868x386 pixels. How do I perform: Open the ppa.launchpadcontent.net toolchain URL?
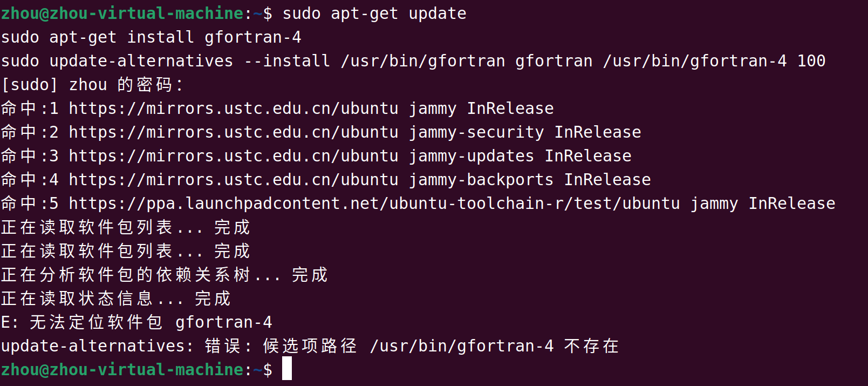pyautogui.click(x=374, y=204)
